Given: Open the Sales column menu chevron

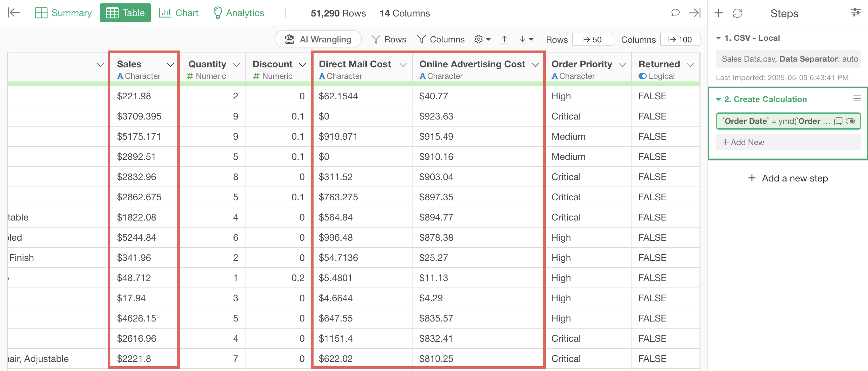Looking at the screenshot, I should click(170, 65).
